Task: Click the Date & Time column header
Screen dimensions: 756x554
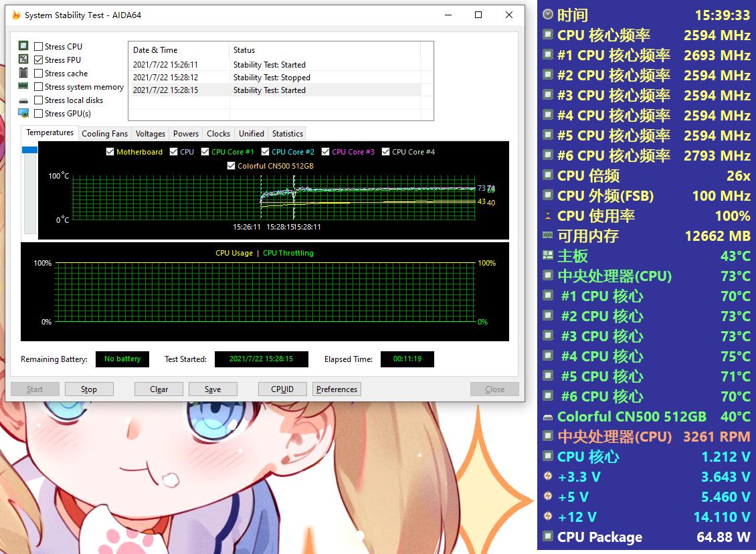Action: [179, 50]
